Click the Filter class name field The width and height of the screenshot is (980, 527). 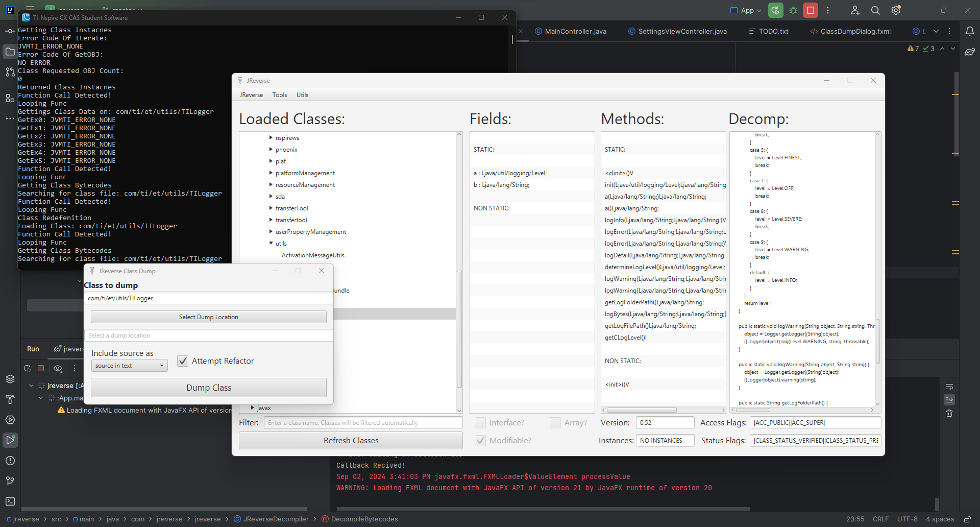tap(363, 423)
